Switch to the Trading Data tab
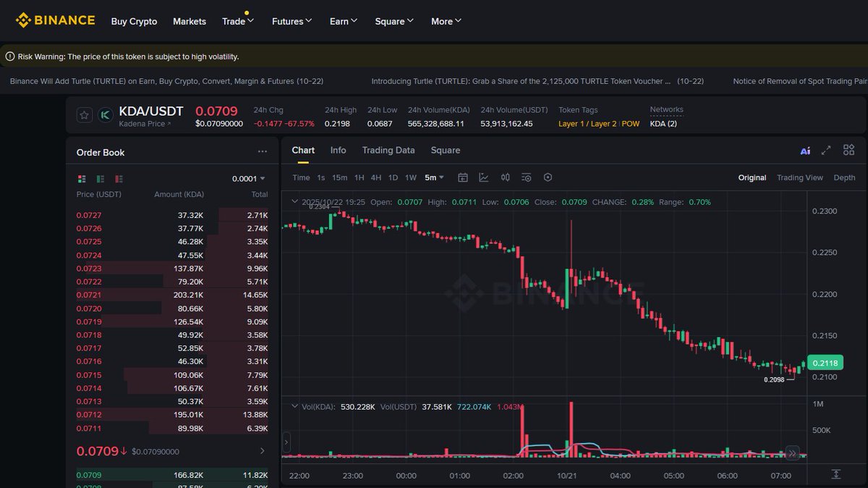The width and height of the screenshot is (868, 488). pyautogui.click(x=388, y=150)
